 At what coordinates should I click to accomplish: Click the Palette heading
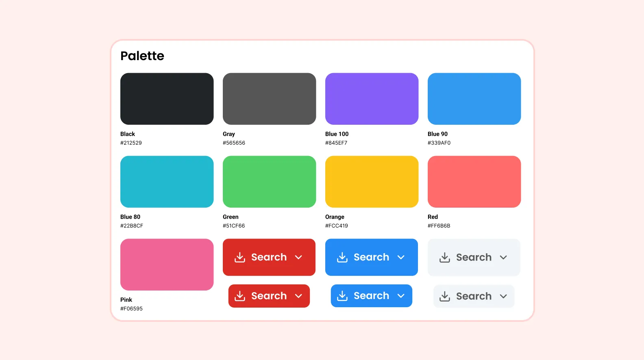point(142,56)
